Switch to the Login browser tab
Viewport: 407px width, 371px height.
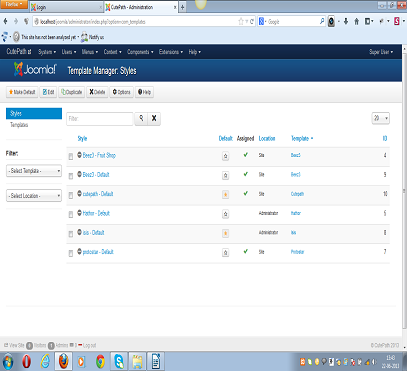[66, 7]
